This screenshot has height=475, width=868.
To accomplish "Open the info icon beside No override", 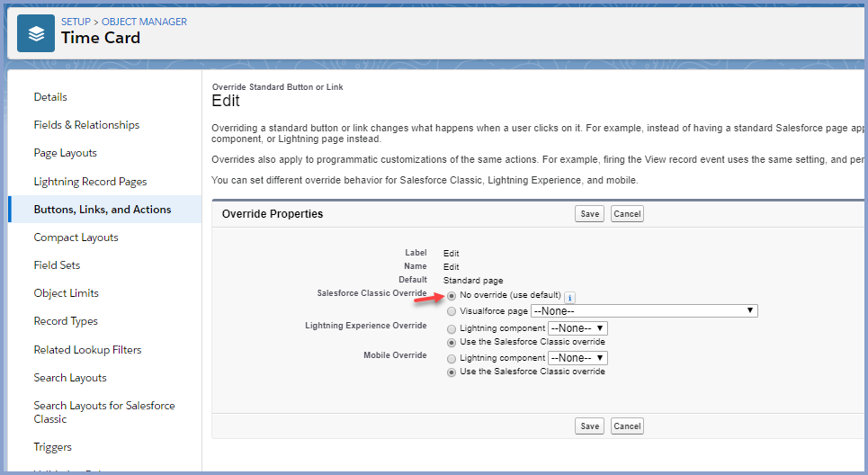I will (x=569, y=297).
